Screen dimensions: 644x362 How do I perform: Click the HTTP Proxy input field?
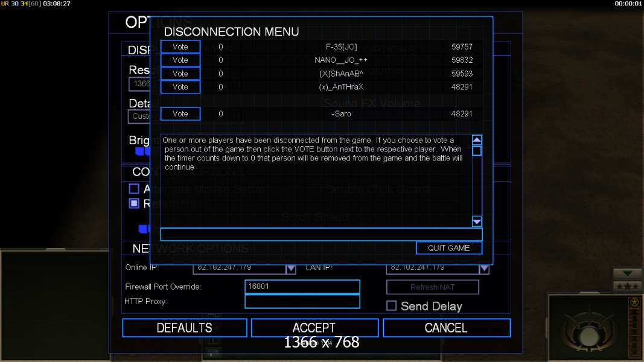pos(302,301)
